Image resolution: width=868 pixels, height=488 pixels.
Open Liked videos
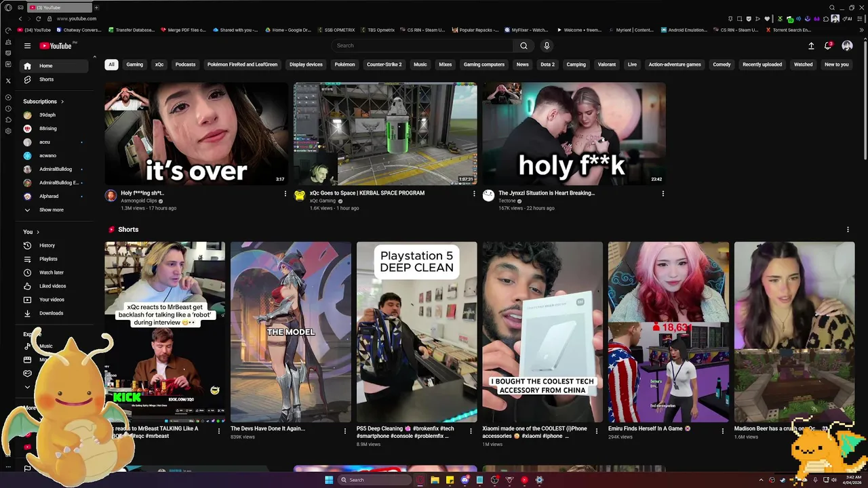pyautogui.click(x=54, y=286)
